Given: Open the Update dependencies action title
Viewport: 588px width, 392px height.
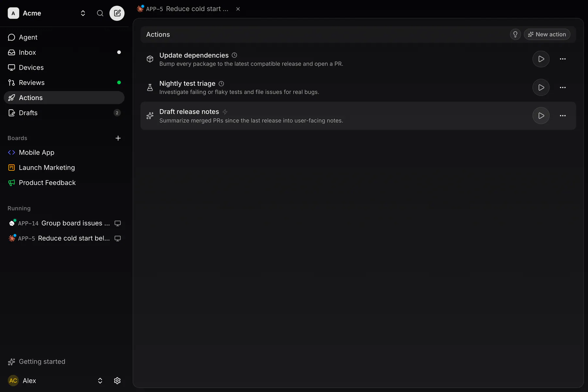Looking at the screenshot, I should tap(194, 55).
